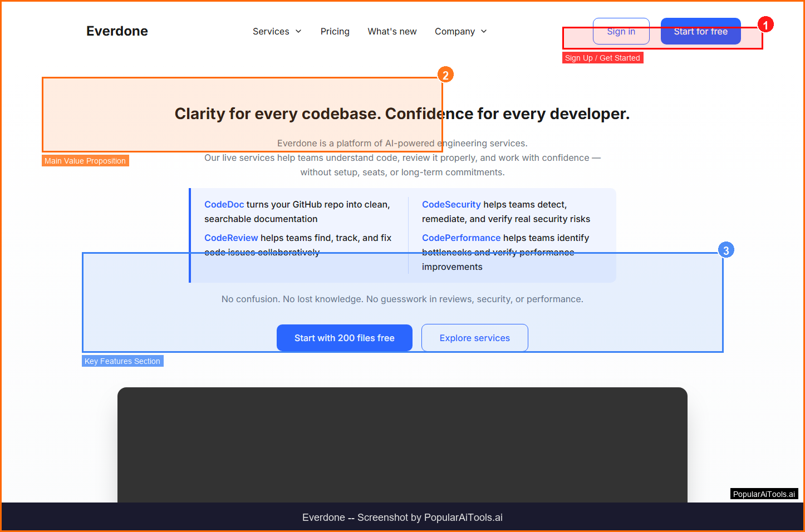Click the Sign in button
Viewport: 805px width, 532px height.
pyautogui.click(x=621, y=31)
